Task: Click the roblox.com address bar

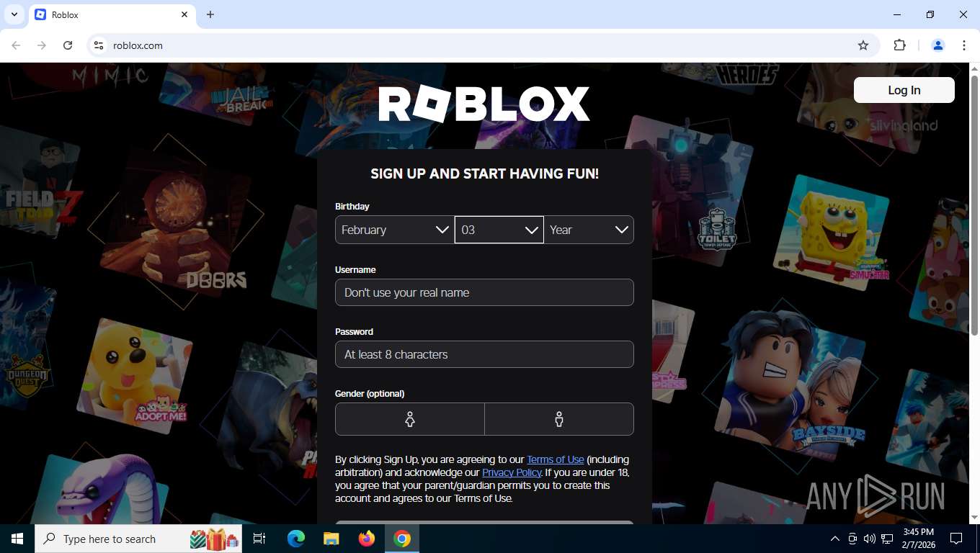Action: [x=483, y=45]
